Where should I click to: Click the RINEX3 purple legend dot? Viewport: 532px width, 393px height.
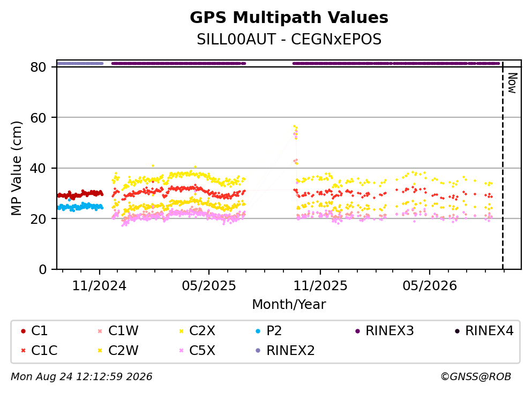coord(357,331)
